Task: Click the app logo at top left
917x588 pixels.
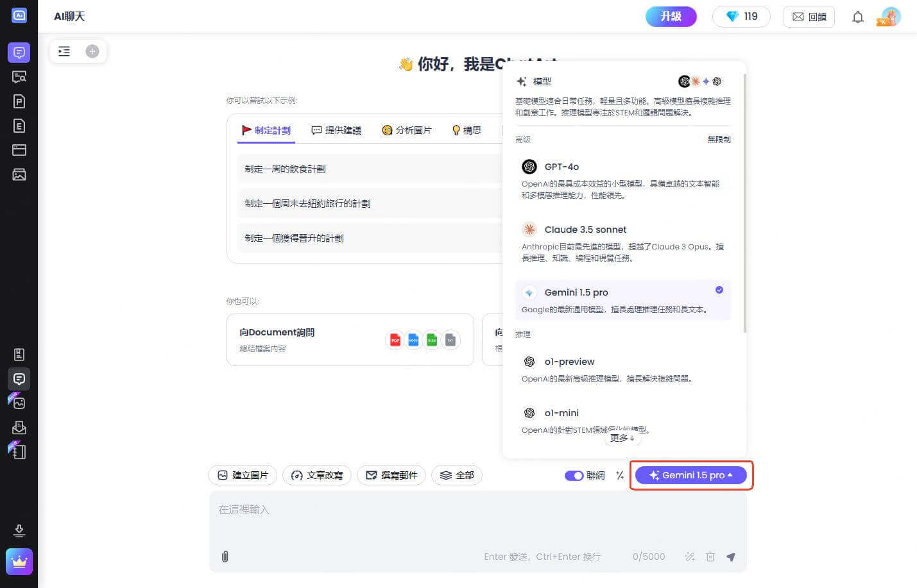Action: (x=19, y=15)
